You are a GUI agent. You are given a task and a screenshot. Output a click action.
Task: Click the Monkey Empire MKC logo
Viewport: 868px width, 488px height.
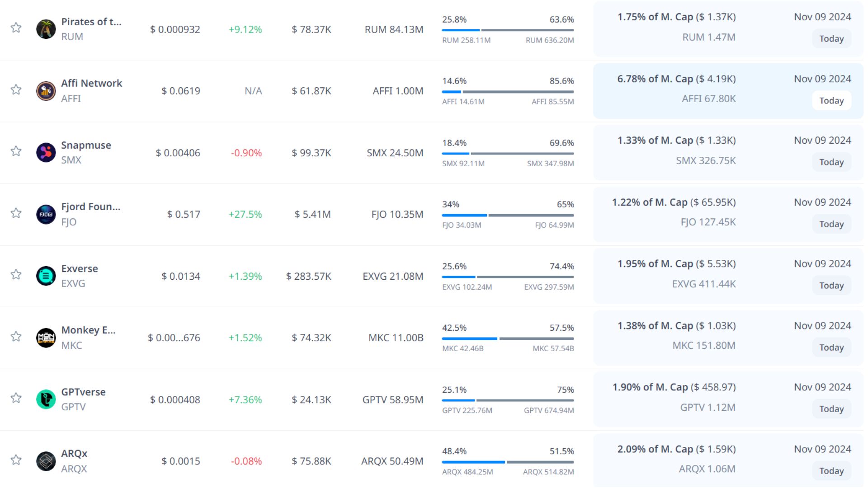click(46, 338)
